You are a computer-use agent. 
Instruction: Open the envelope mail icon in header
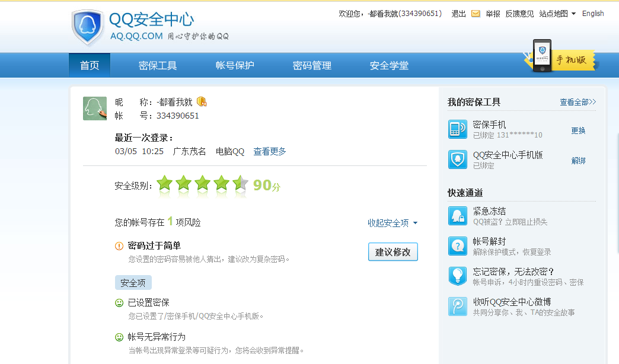(476, 14)
